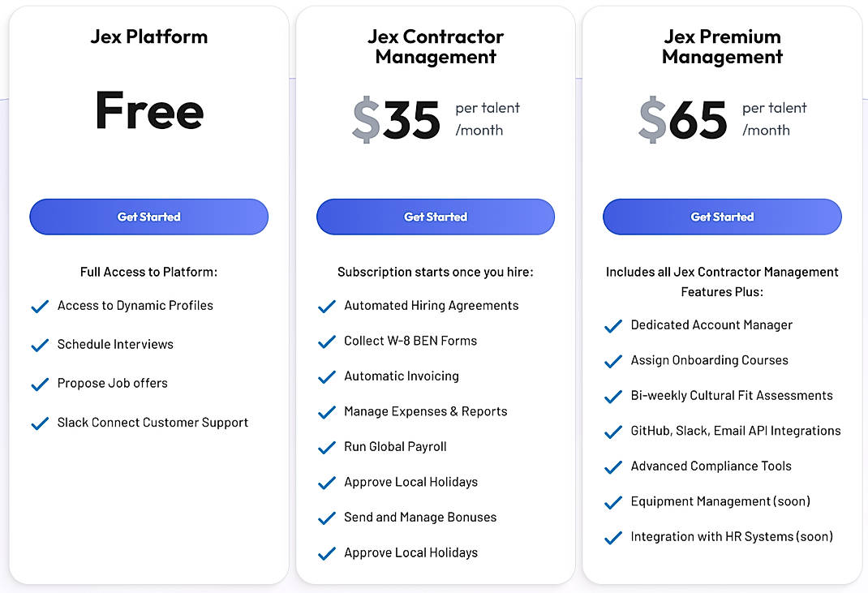
Task: Click the checkmark next to Schedule Interviews
Action: coord(41,346)
